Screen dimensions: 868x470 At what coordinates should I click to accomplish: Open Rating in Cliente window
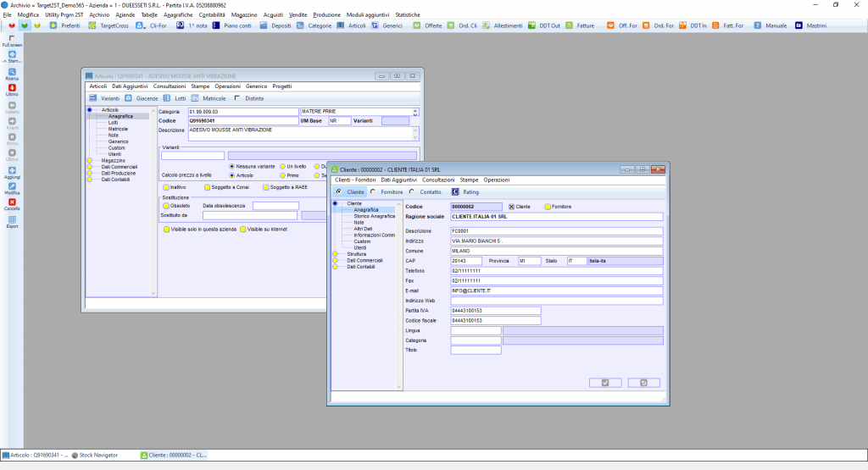pyautogui.click(x=465, y=192)
